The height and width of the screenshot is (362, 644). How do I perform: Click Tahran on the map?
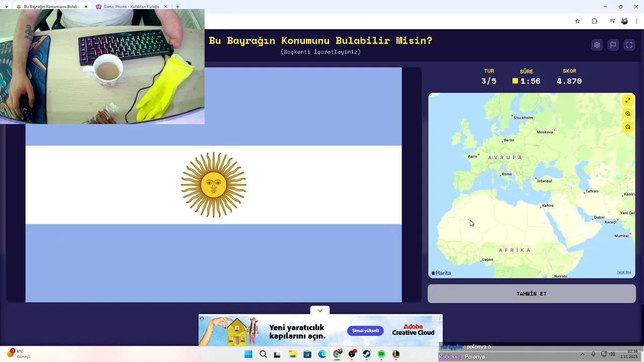click(592, 191)
